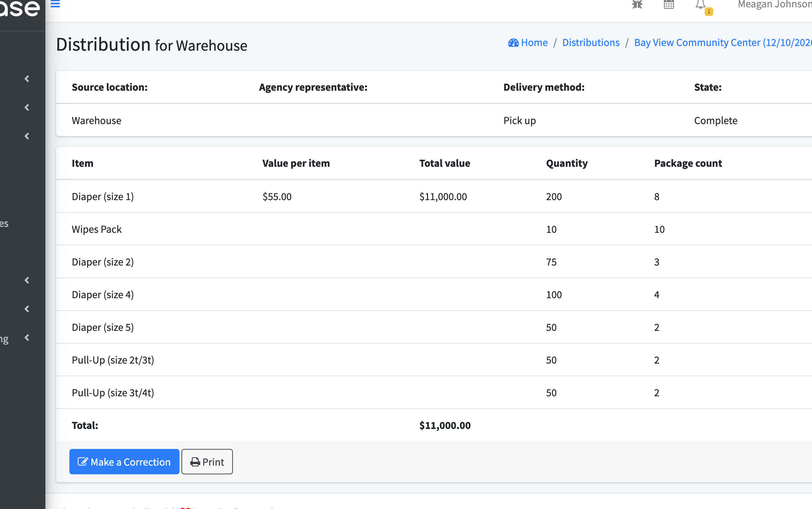The width and height of the screenshot is (812, 509).
Task: Click the pencil icon on Make a Correction
Action: [x=83, y=462]
